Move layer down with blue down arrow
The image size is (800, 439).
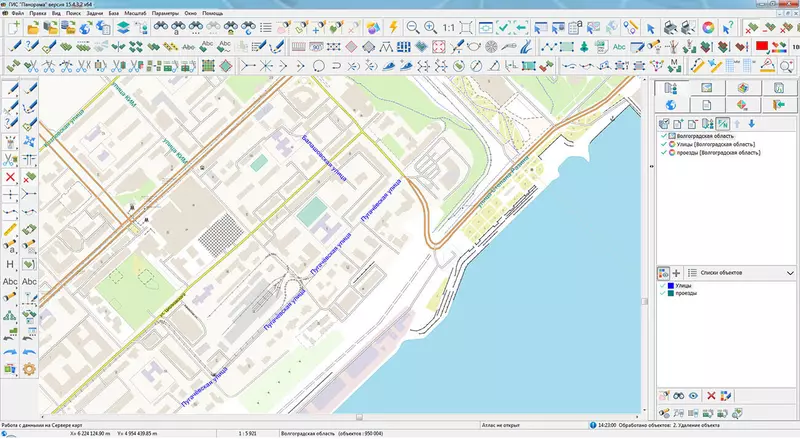pyautogui.click(x=751, y=122)
